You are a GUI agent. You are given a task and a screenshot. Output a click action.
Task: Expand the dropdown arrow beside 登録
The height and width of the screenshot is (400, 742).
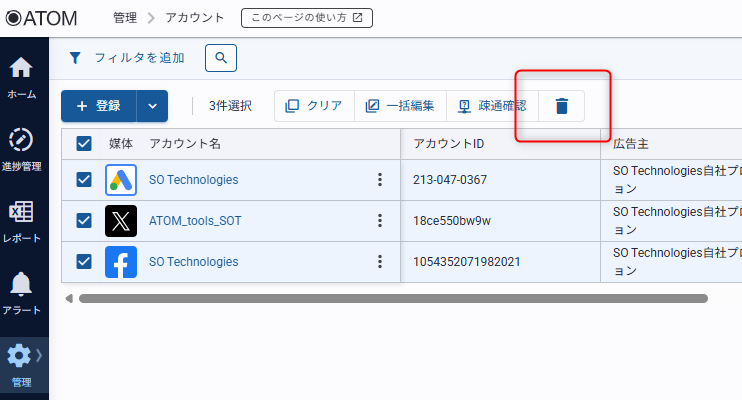152,106
